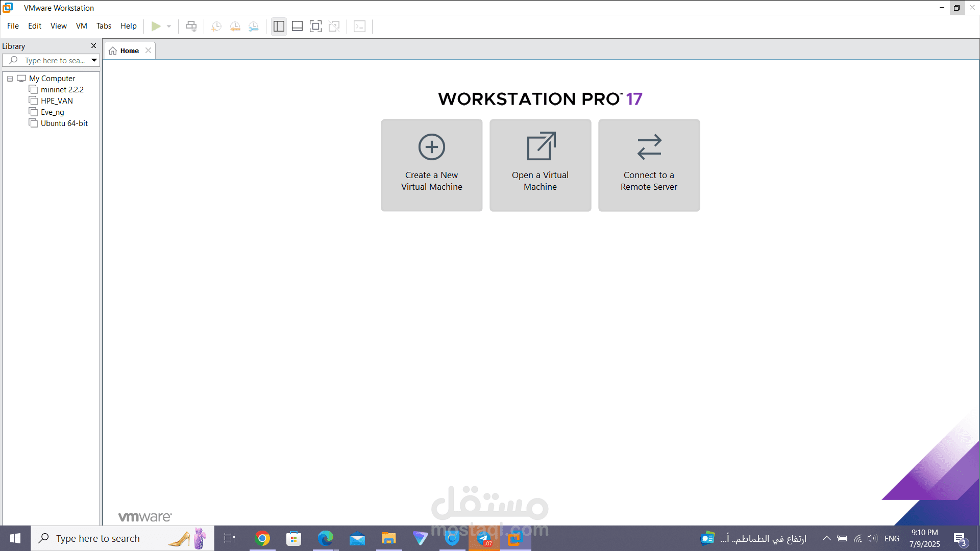Open the Tabs menu
The image size is (980, 551).
104,26
